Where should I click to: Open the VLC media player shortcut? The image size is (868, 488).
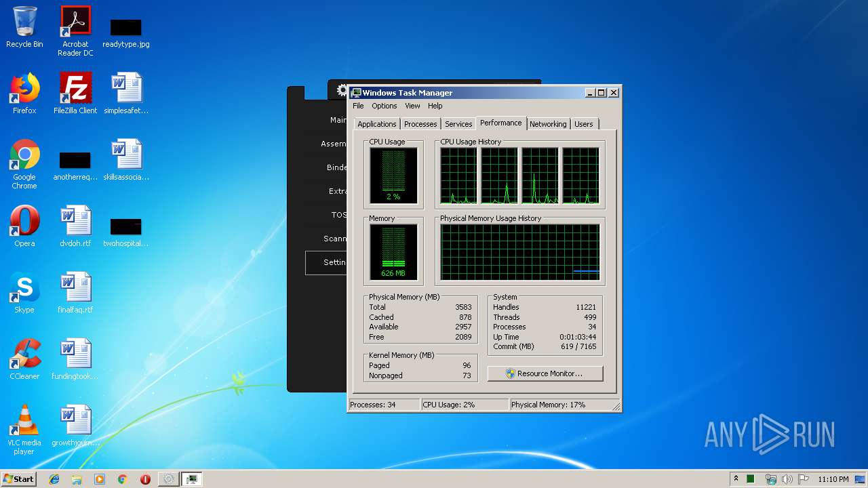pos(24,430)
